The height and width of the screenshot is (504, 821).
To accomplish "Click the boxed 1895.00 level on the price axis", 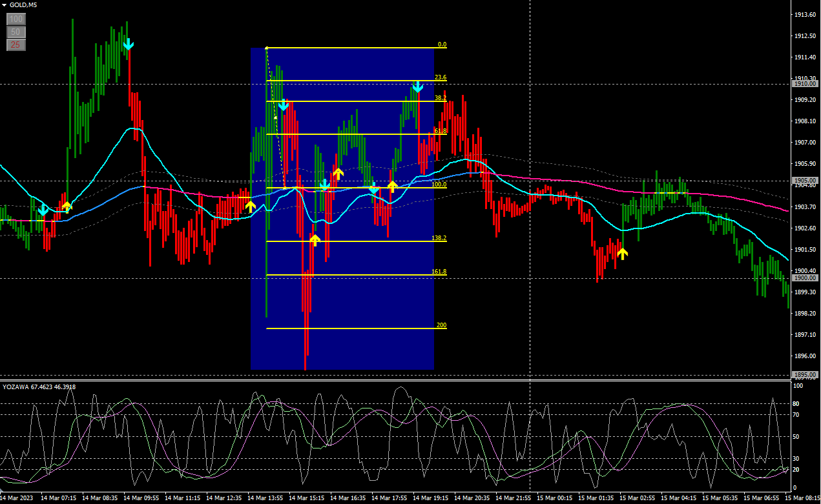I will click(805, 374).
